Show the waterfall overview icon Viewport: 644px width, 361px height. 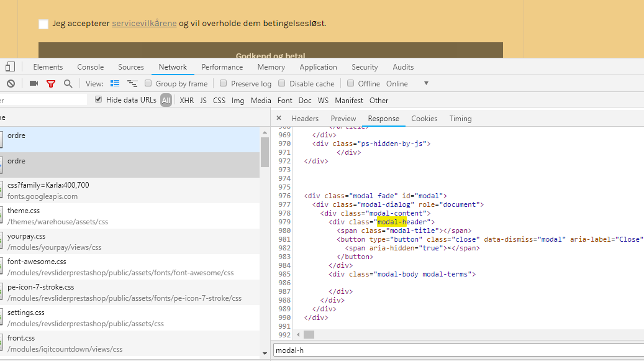(x=132, y=84)
